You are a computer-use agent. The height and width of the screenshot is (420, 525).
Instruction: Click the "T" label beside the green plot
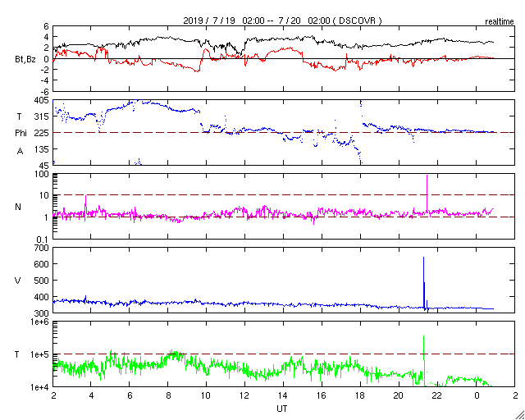pyautogui.click(x=17, y=354)
